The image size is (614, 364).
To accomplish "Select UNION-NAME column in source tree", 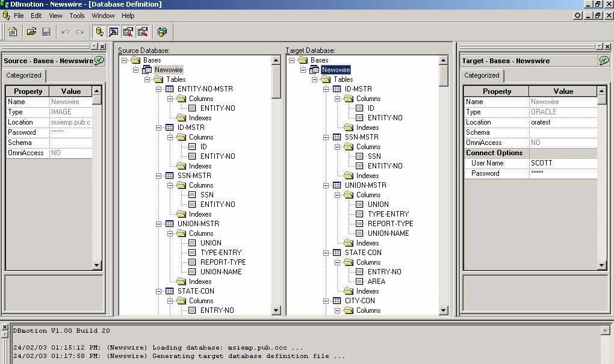I will pos(221,272).
